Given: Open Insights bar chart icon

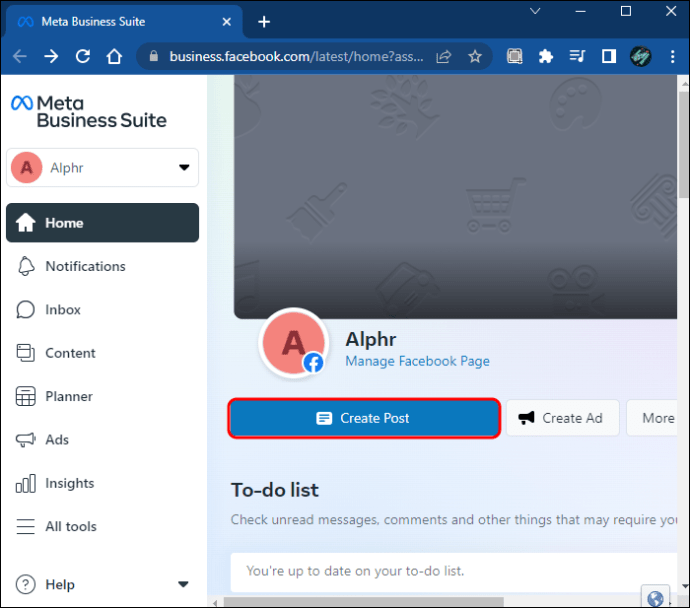Looking at the screenshot, I should [x=26, y=483].
